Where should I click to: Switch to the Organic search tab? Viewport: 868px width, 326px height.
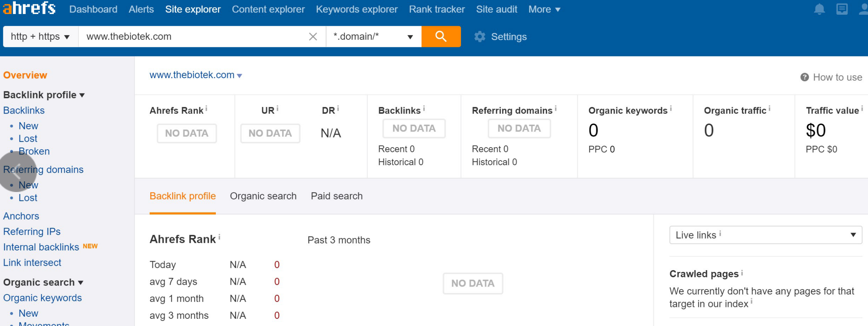point(263,196)
